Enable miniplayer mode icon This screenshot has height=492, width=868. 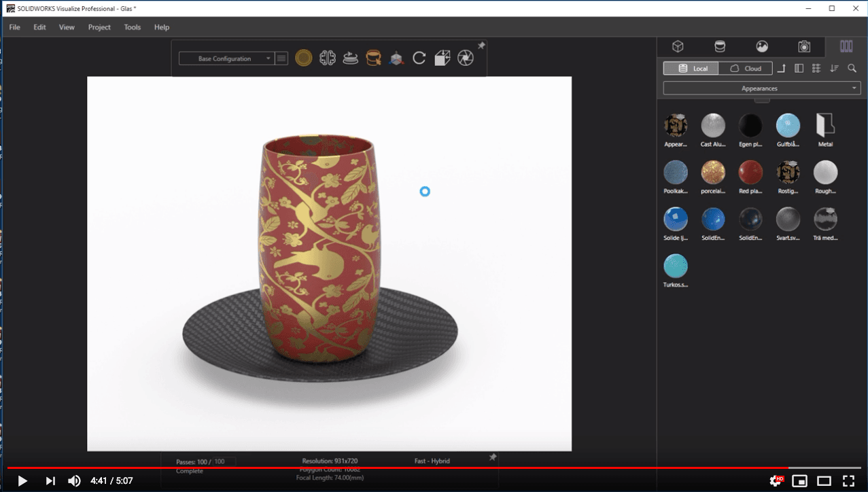click(800, 481)
